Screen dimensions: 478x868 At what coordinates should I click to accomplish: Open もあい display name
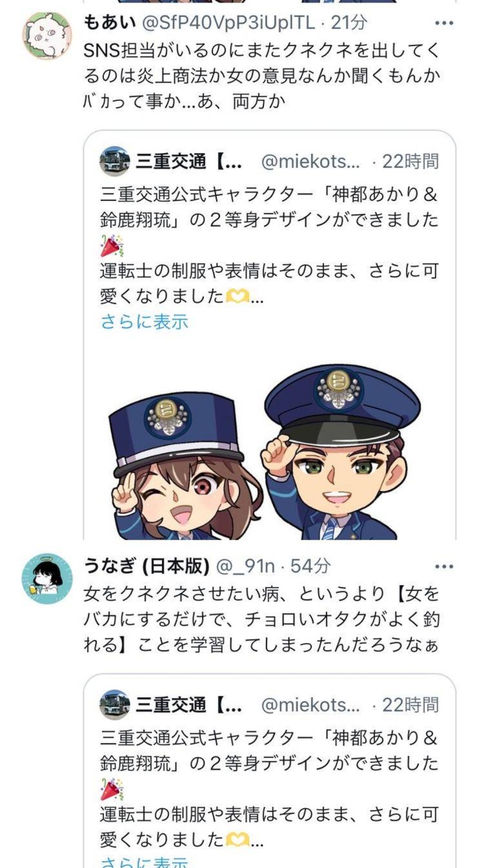pyautogui.click(x=109, y=23)
